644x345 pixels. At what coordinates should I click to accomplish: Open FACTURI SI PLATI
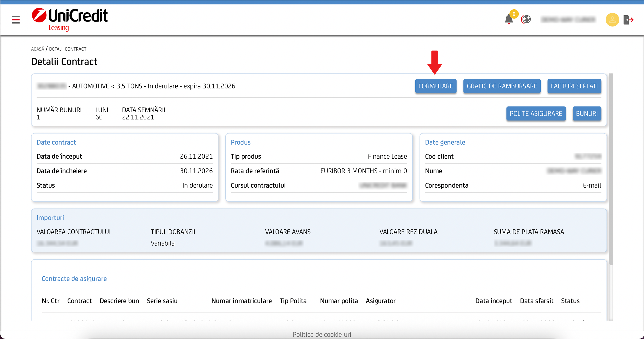[x=574, y=86]
